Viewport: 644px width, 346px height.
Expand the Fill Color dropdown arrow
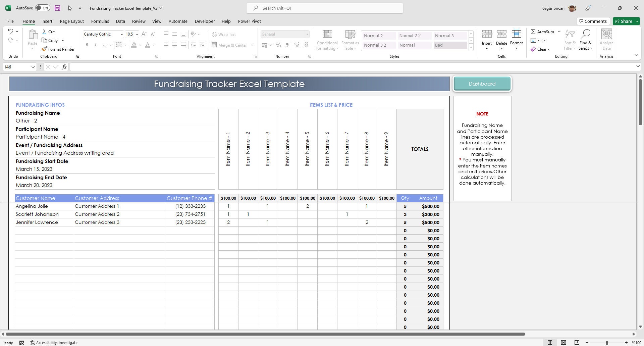tap(140, 45)
